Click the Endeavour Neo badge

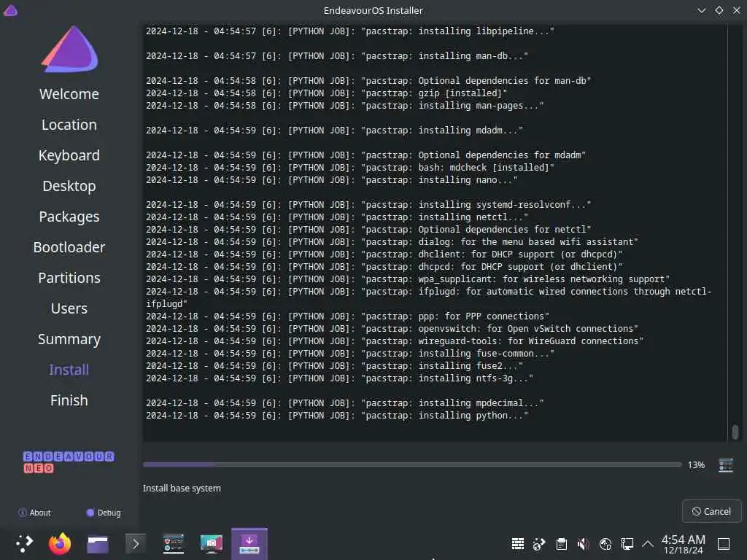click(68, 462)
